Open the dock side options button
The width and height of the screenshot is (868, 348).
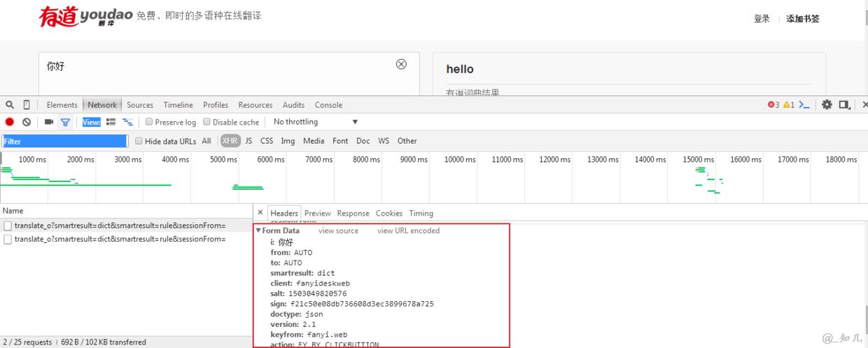pyautogui.click(x=844, y=105)
